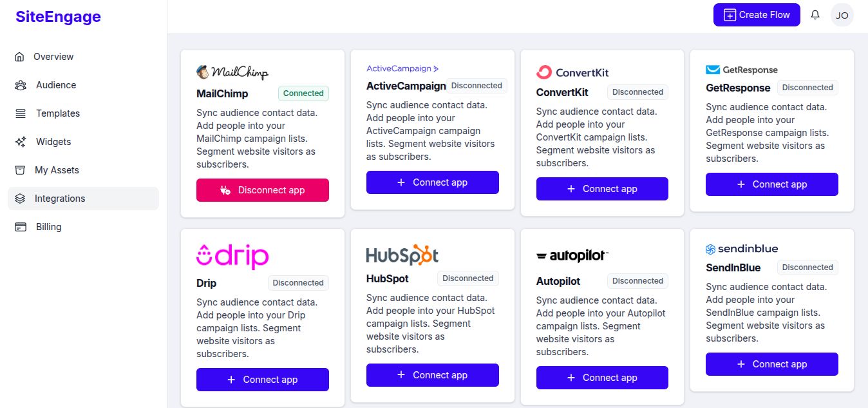Open Templates from the sidebar
The width and height of the screenshot is (868, 408).
[57, 113]
